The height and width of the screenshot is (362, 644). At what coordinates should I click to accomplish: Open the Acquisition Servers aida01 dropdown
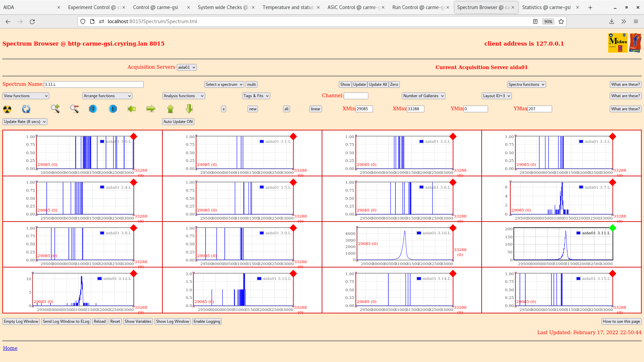pos(186,67)
